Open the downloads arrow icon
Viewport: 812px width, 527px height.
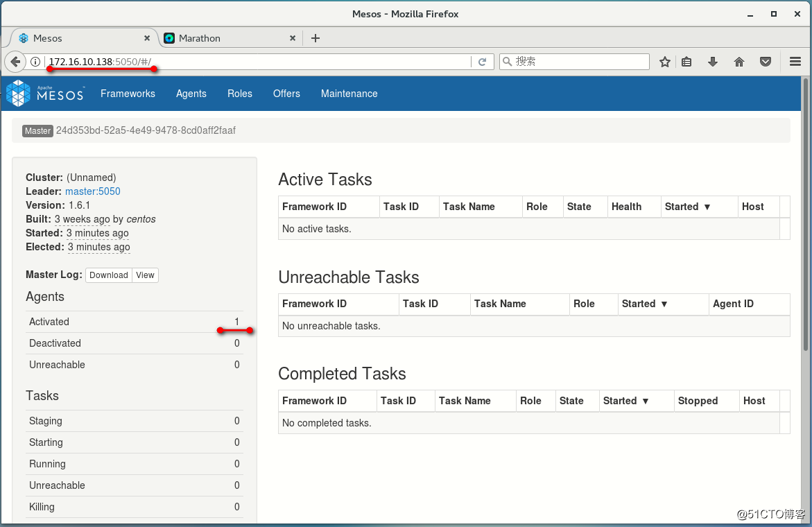coord(713,62)
